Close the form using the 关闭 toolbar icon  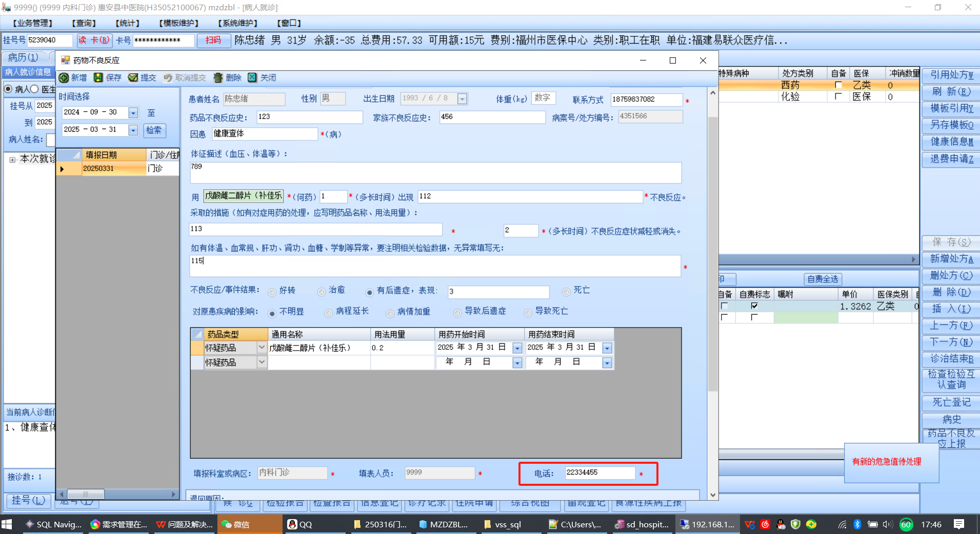pos(252,77)
